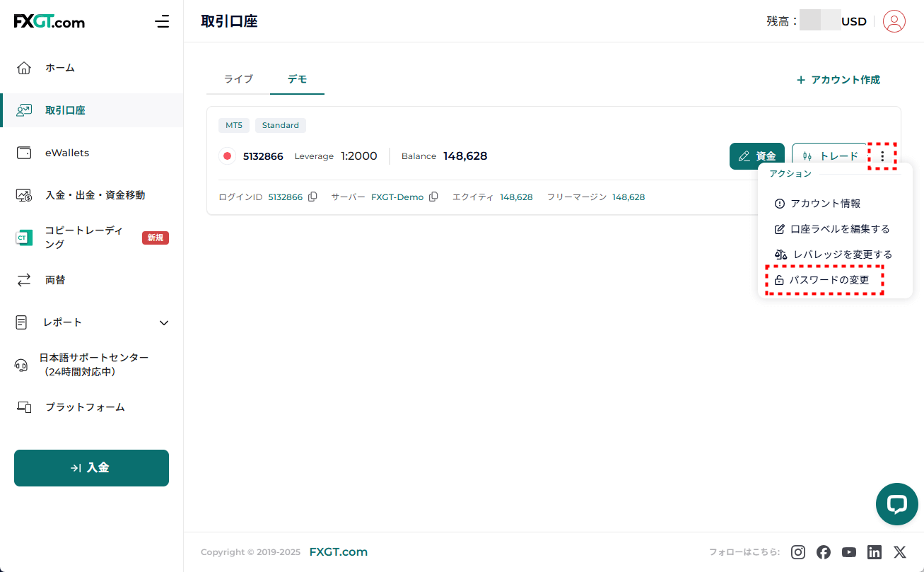Open the user profile icon
Screen dimensions: 924x572
894,21
